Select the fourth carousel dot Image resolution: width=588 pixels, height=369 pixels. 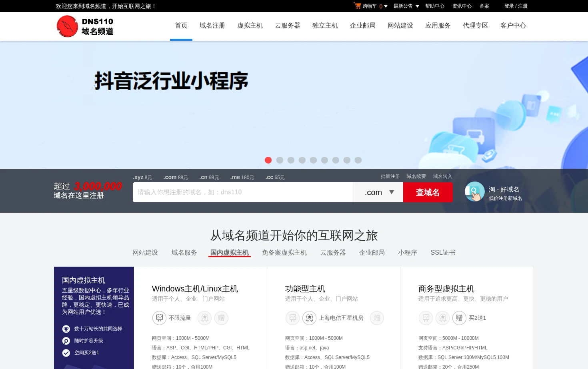[x=302, y=160]
